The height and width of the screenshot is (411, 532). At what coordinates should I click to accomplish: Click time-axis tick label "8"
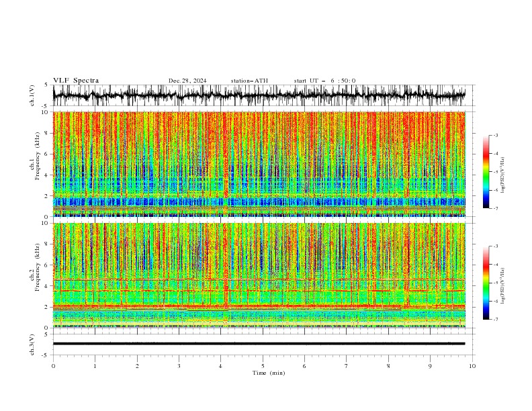(x=388, y=366)
